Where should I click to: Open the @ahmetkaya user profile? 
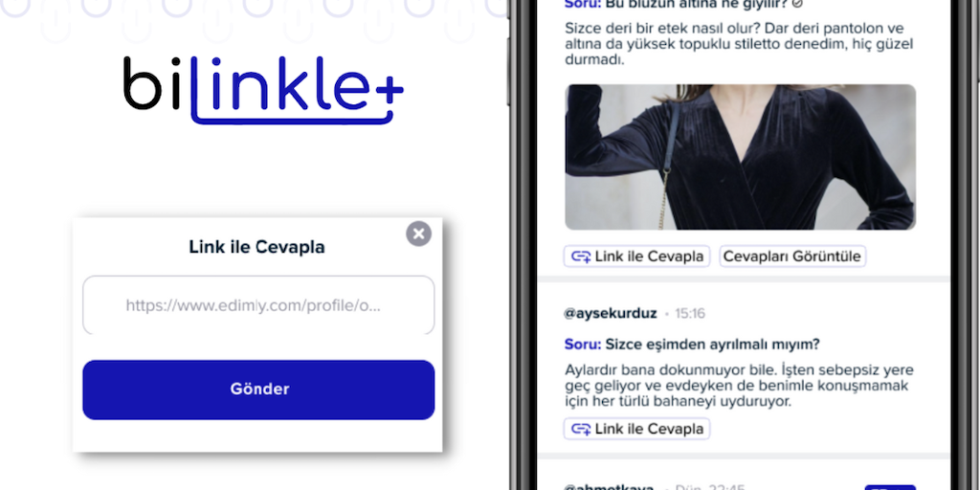(x=609, y=487)
